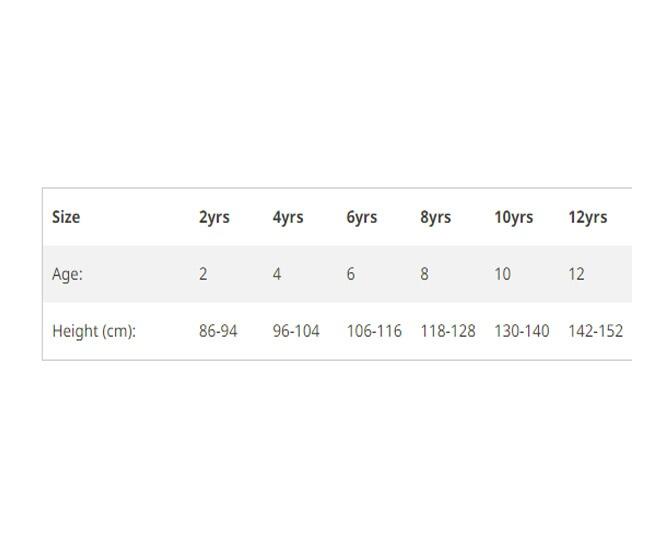Click height range 130-140
Image resolution: width=653 pixels, height=552 pixels.
pos(522,331)
